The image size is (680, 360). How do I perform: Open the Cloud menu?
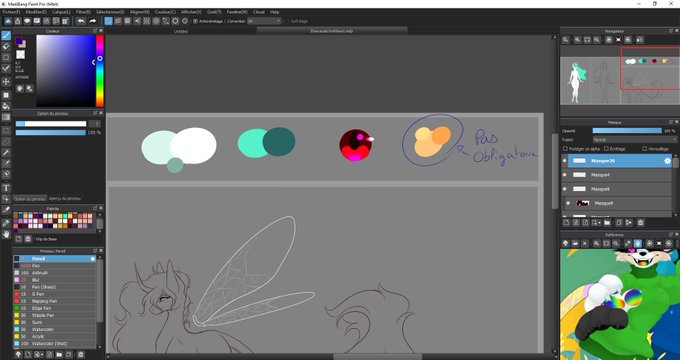pos(259,12)
